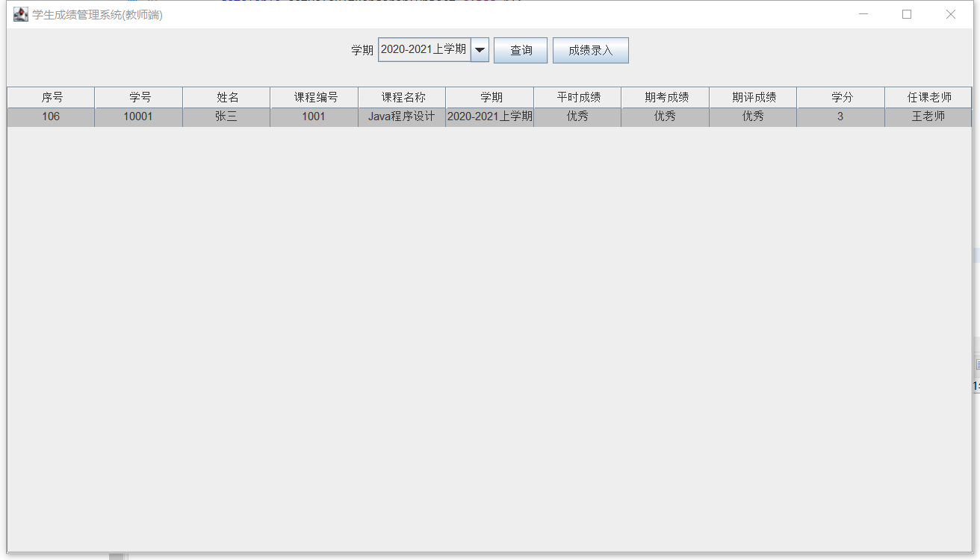The image size is (980, 560).
Task: Click the 成绩录入 button
Action: [x=591, y=50]
